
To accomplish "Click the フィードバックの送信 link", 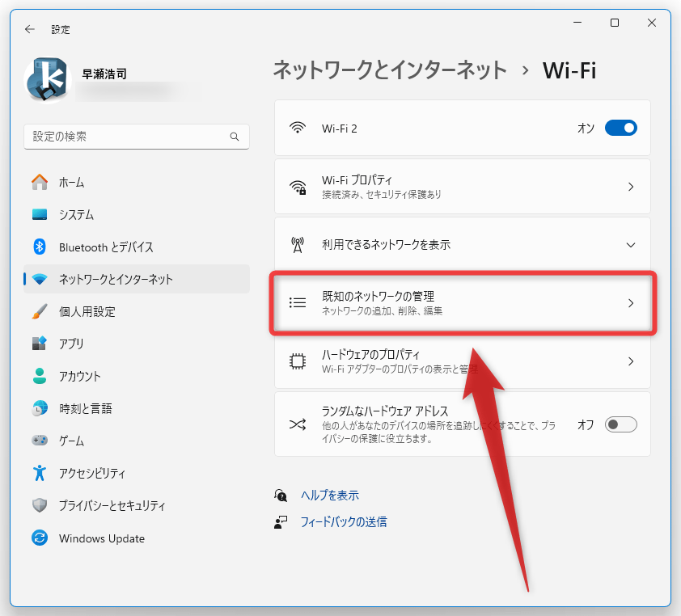I will tap(344, 521).
